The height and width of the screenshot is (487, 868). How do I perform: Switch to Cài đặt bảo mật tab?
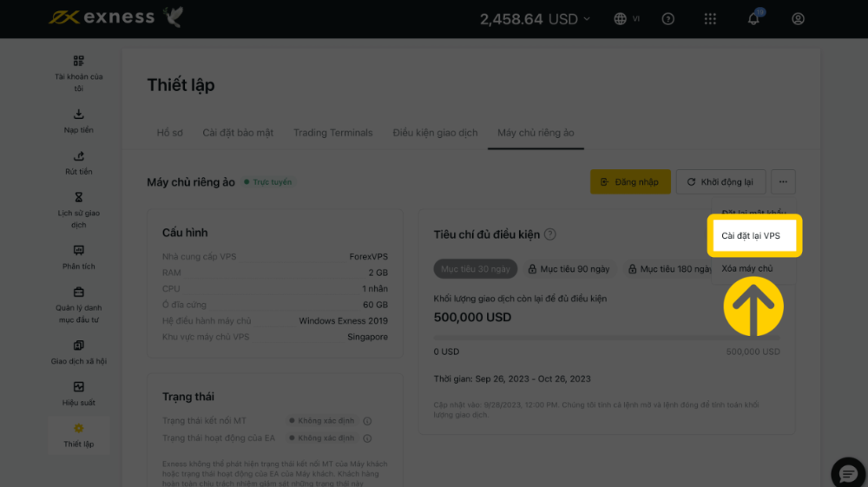[x=238, y=133]
